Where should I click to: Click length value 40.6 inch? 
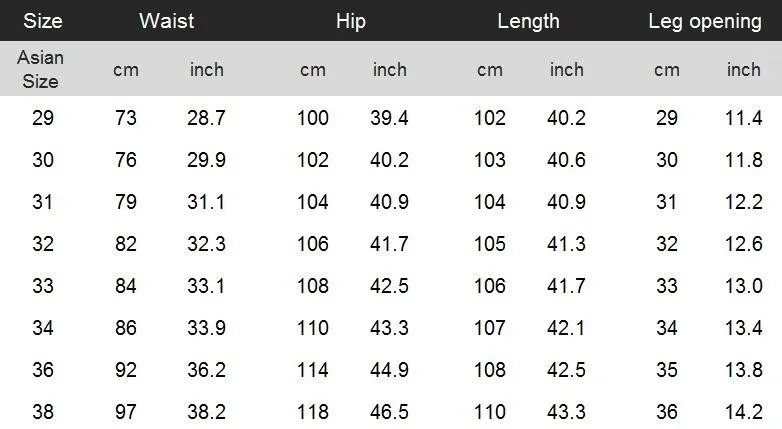pyautogui.click(x=566, y=160)
